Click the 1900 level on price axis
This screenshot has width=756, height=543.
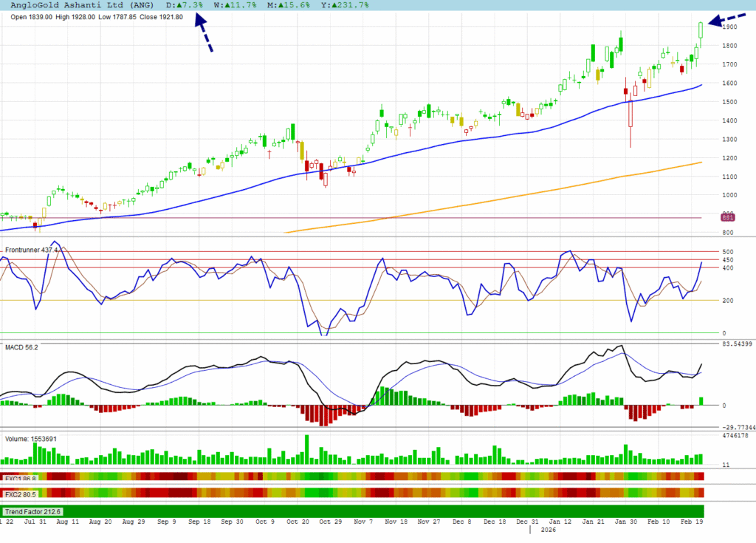[730, 27]
